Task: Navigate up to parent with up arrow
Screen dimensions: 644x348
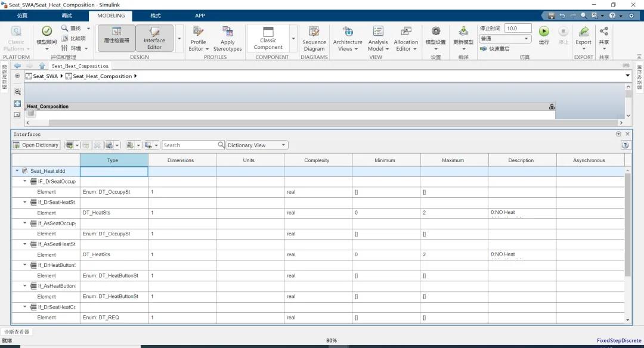Action: pyautogui.click(x=42, y=66)
